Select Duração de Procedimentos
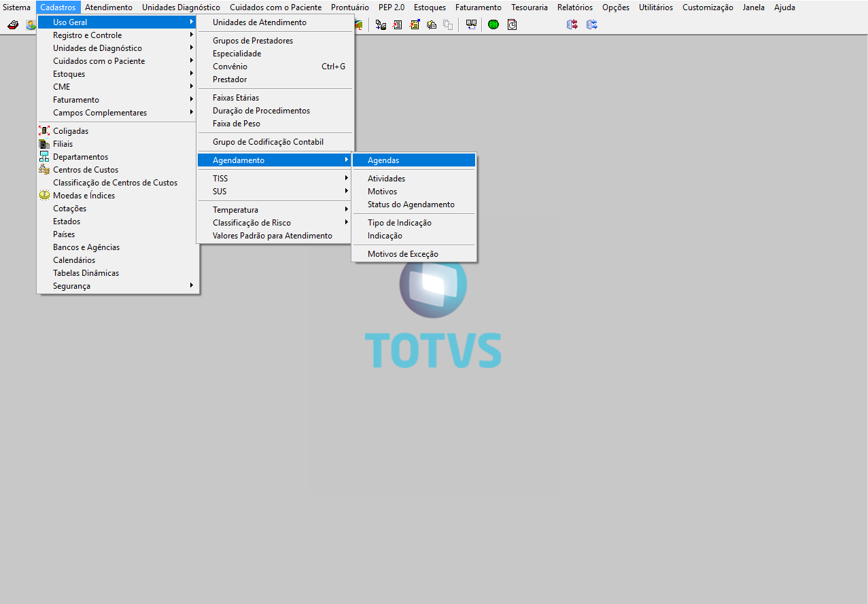868x604 pixels. click(x=275, y=111)
